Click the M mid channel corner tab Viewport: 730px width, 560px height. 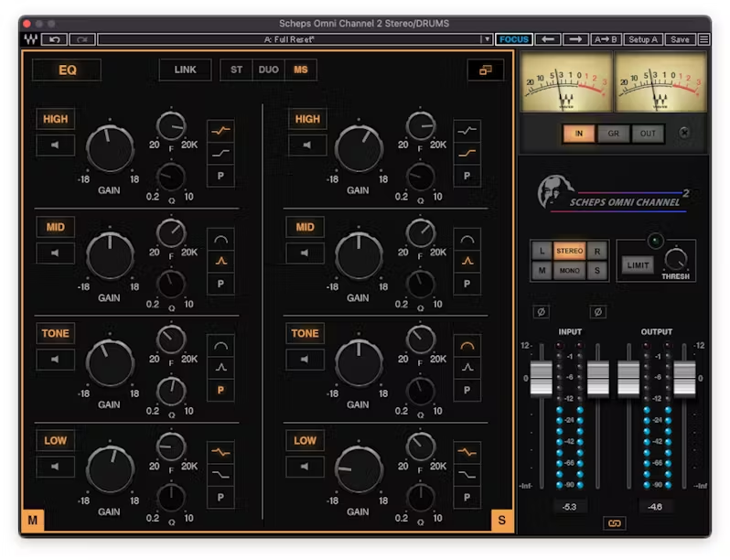[33, 520]
